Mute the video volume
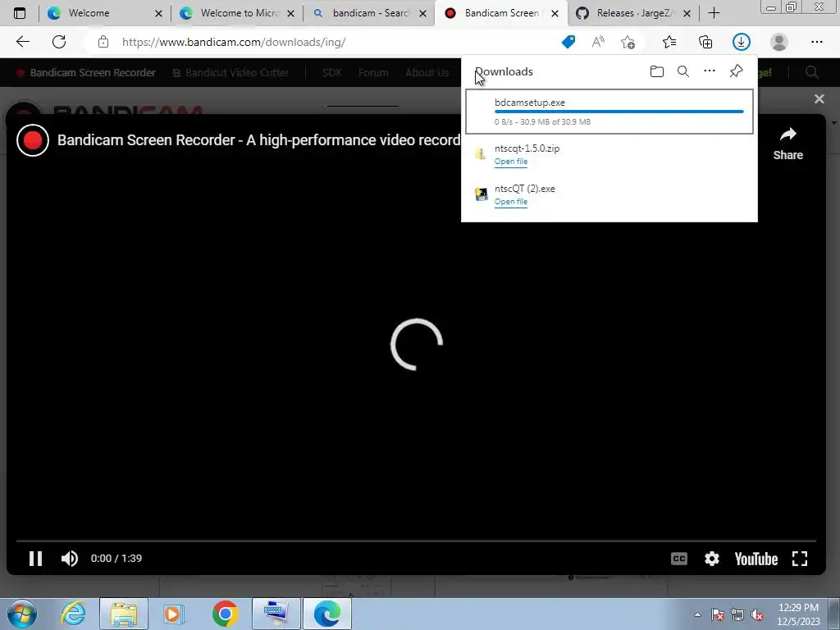Screen dimensions: 840x630 [69, 559]
